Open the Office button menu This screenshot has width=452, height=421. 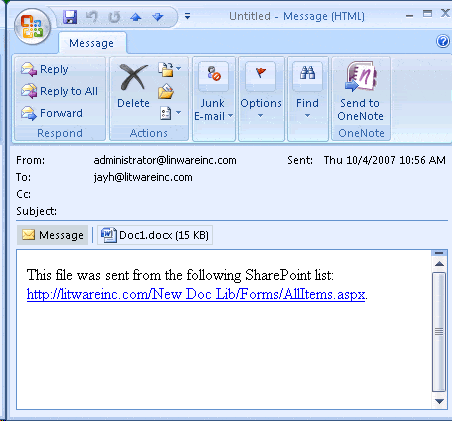click(32, 26)
